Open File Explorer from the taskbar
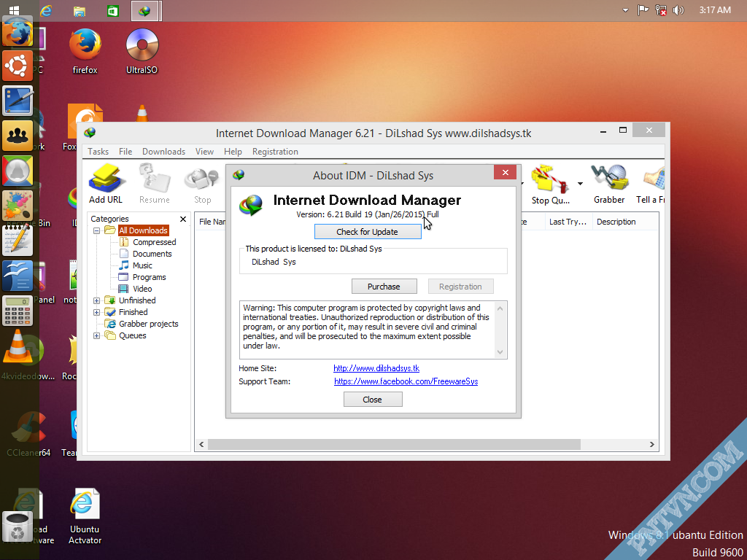This screenshot has width=747, height=560. point(80,10)
